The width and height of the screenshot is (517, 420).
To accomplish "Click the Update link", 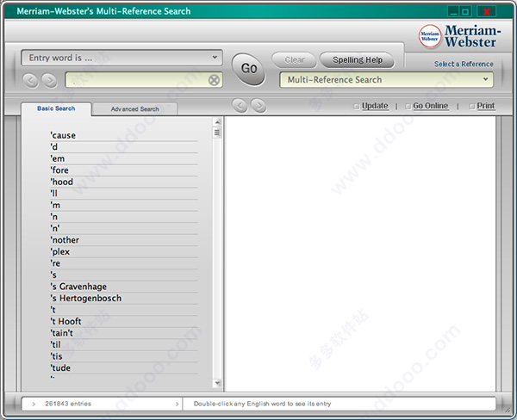I will tap(375, 106).
